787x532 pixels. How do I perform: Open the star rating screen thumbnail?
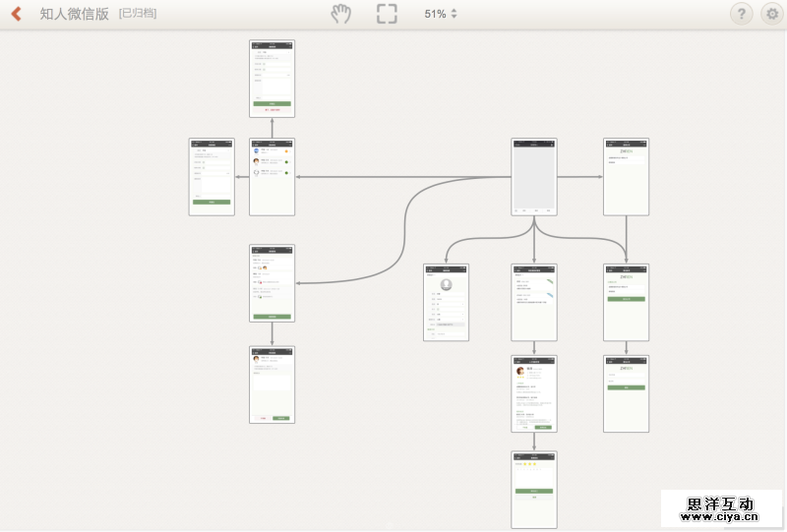[534, 490]
